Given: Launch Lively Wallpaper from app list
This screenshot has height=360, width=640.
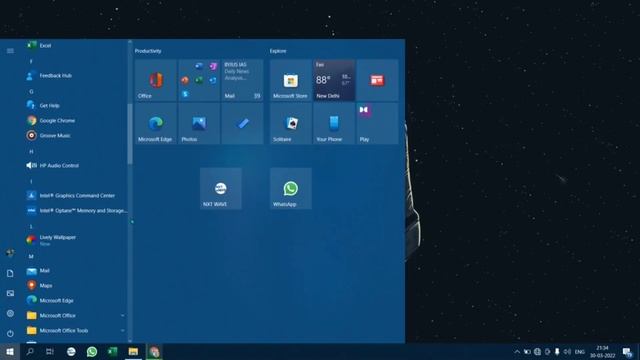Looking at the screenshot, I should tap(76, 240).
